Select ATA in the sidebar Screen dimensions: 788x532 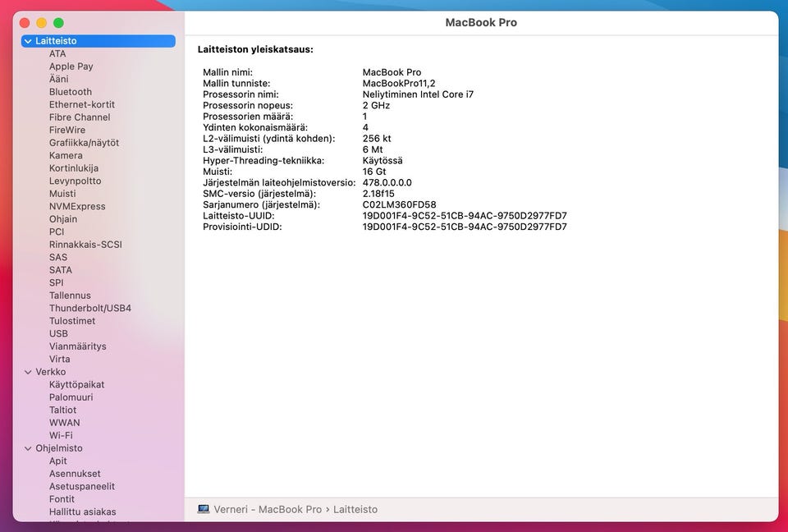(57, 54)
